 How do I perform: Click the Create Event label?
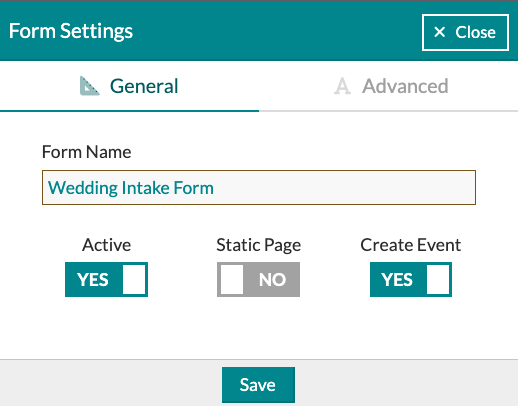pyautogui.click(x=411, y=245)
